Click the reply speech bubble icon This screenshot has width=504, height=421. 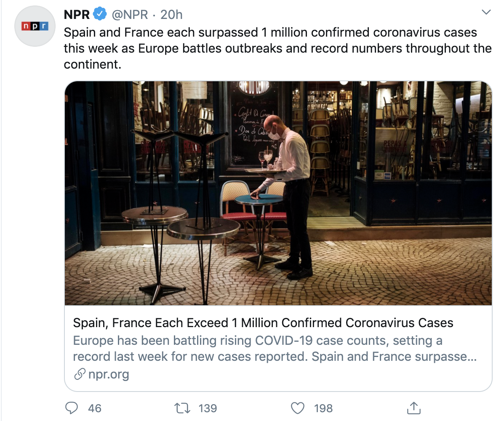72,408
